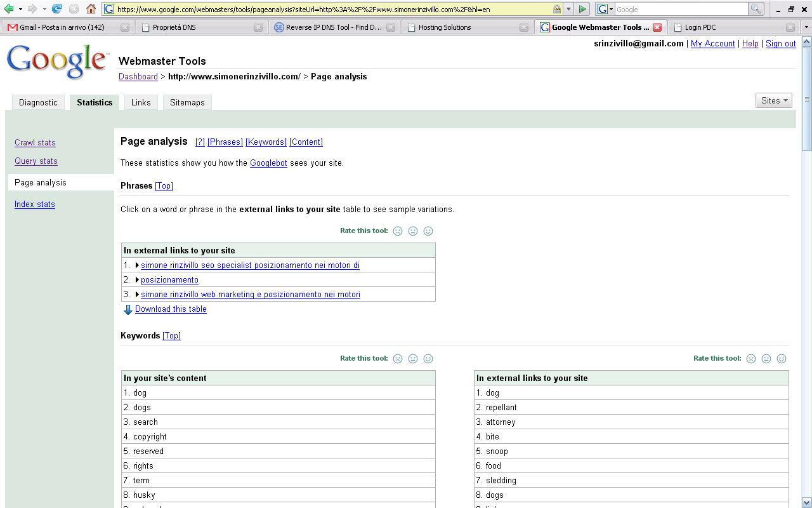
Task: Open the Links tab
Action: coord(141,102)
